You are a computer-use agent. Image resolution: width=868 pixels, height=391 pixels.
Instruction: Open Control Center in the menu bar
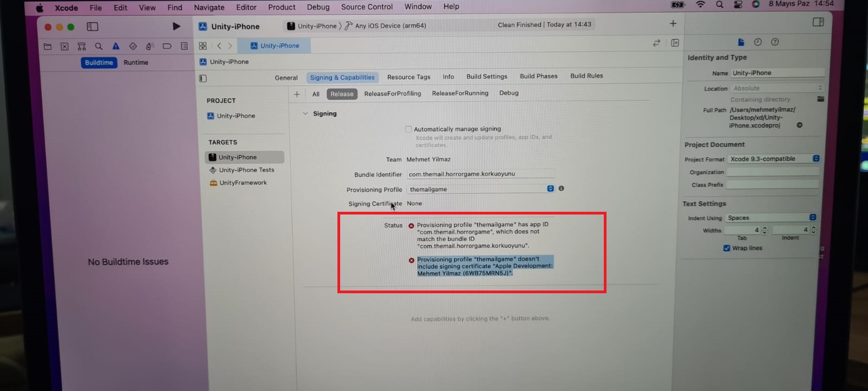pos(738,4)
